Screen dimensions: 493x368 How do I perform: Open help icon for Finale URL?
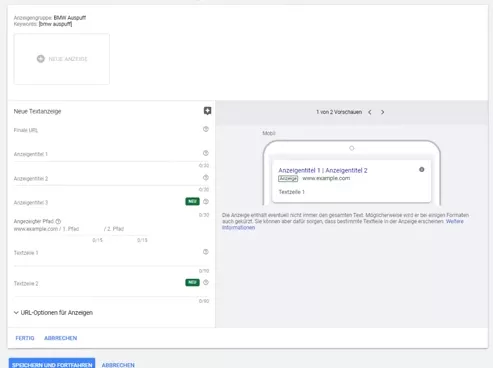(x=206, y=129)
